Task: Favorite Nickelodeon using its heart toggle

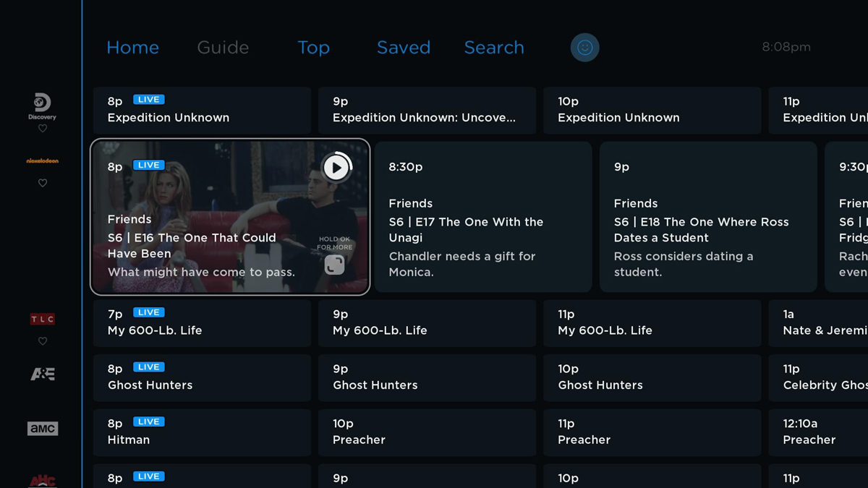Action: coord(43,183)
